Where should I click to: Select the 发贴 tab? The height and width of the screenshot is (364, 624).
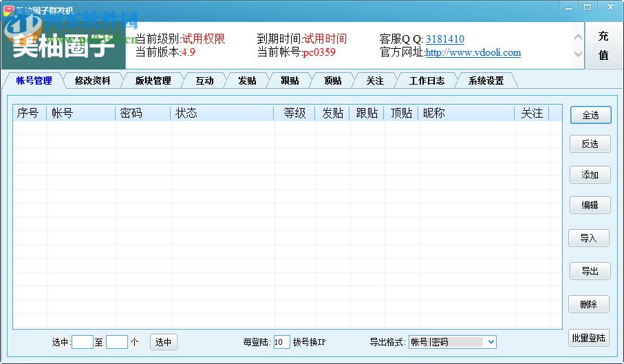[247, 81]
